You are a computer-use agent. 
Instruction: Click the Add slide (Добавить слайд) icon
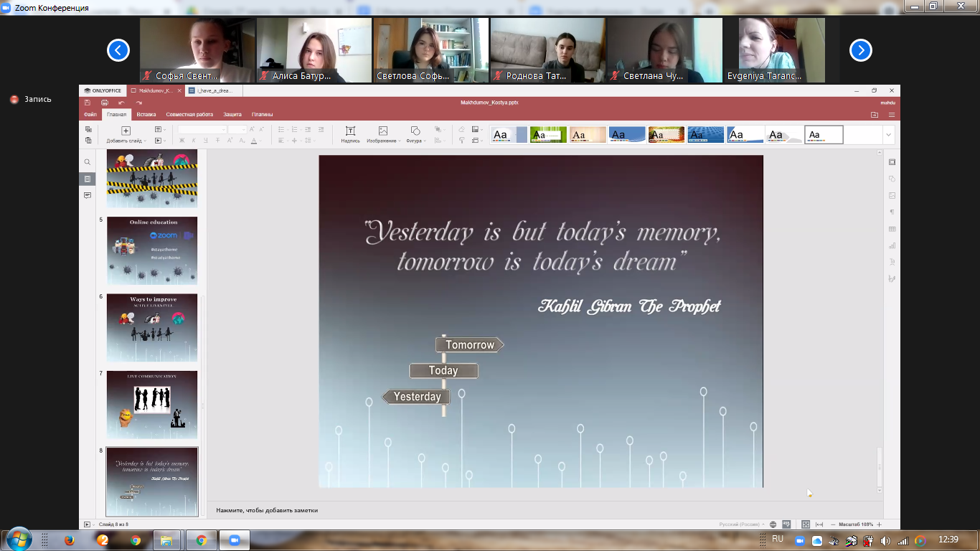click(x=126, y=131)
